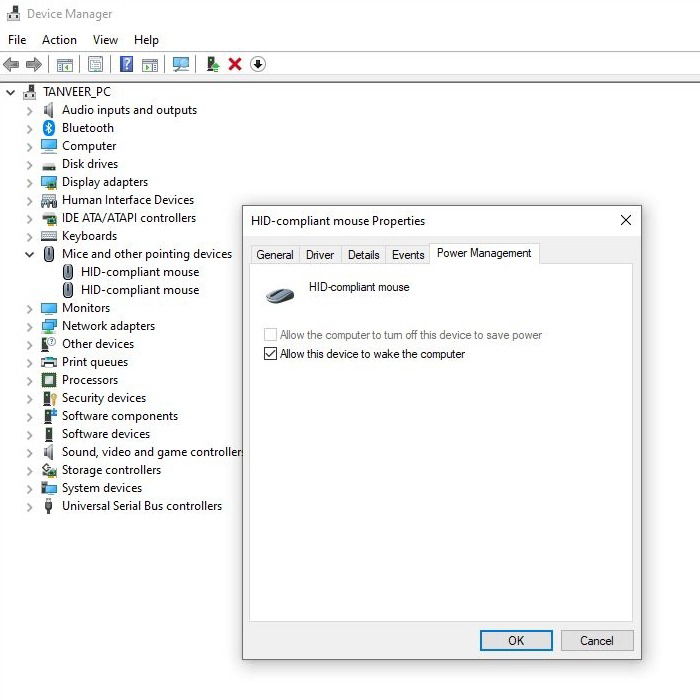This screenshot has width=700, height=700.
Task: Select the second HID-compliant mouse entry
Action: 140,290
